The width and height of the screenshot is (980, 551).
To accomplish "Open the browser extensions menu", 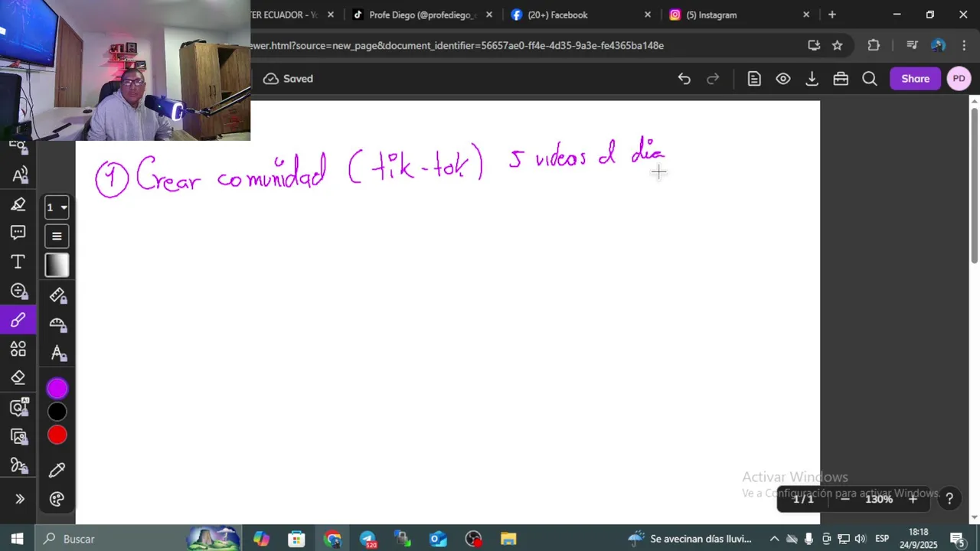I will [x=874, y=45].
